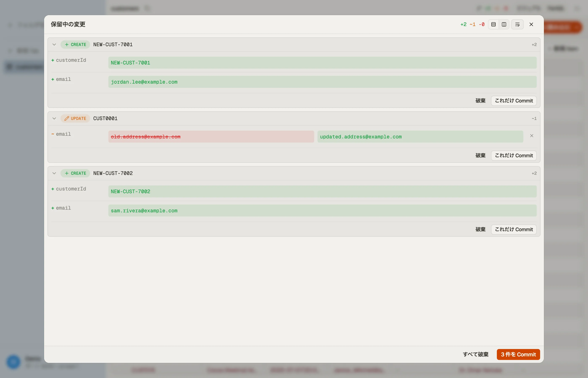Click the -0 deletions counter in header
The width and height of the screenshot is (588, 378).
click(x=482, y=24)
